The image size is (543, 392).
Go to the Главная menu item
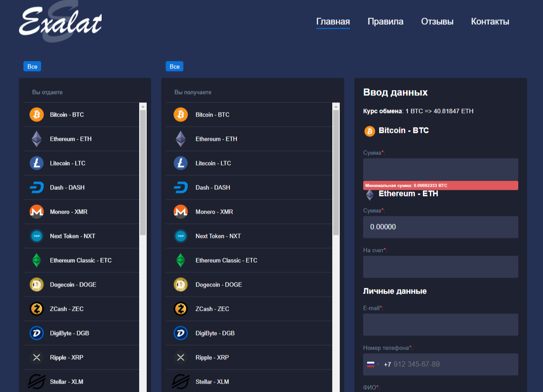tap(333, 22)
